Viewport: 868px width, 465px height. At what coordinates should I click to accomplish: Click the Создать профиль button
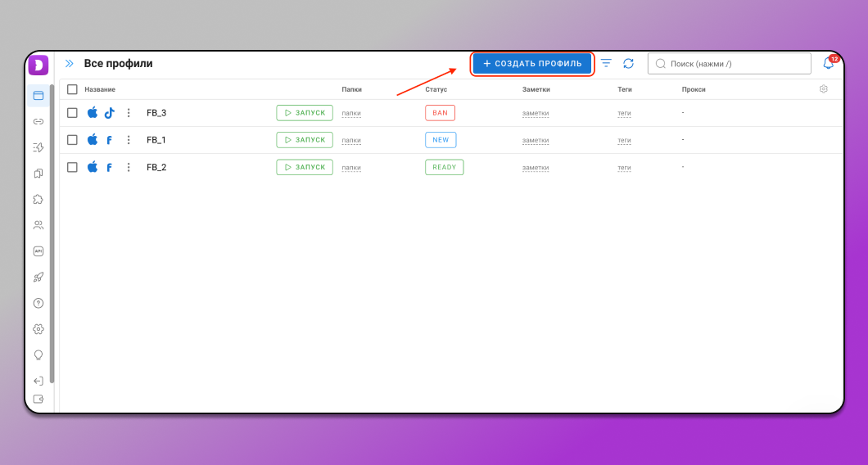[532, 63]
